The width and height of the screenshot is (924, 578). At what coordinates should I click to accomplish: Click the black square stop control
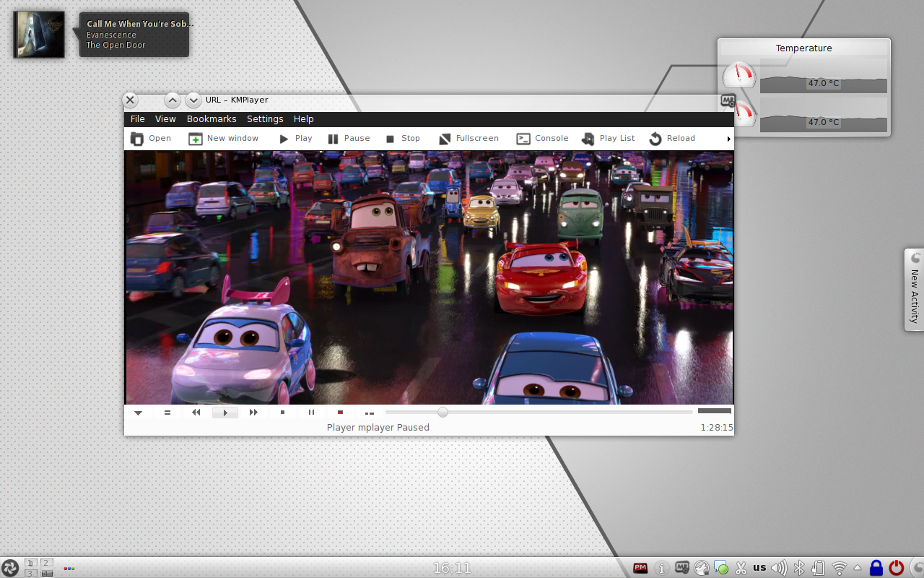point(282,413)
